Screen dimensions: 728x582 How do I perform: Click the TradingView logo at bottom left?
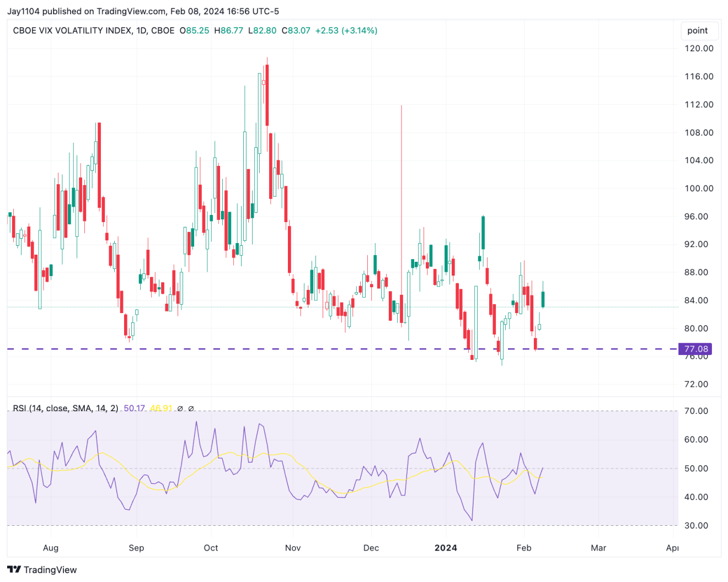point(42,570)
